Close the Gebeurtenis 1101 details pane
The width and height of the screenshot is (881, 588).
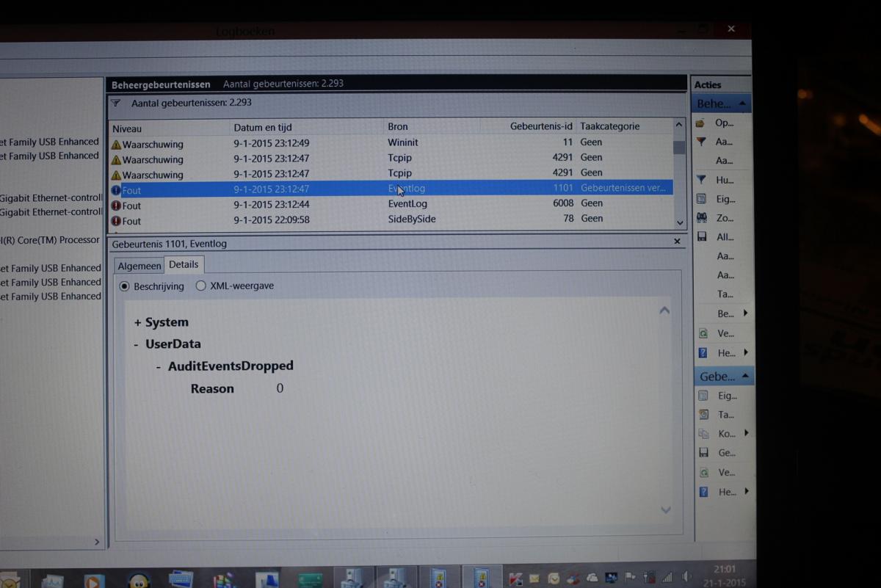677,242
